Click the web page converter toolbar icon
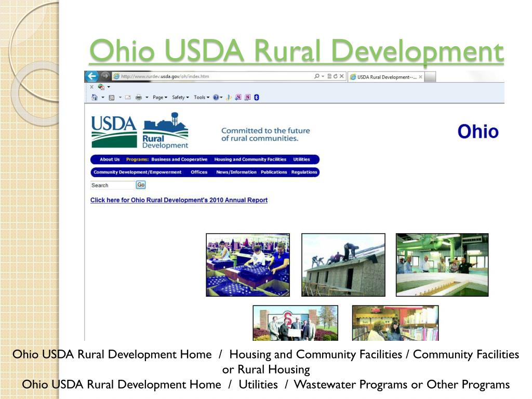Viewport: 532px width, 399px height. pos(101,87)
